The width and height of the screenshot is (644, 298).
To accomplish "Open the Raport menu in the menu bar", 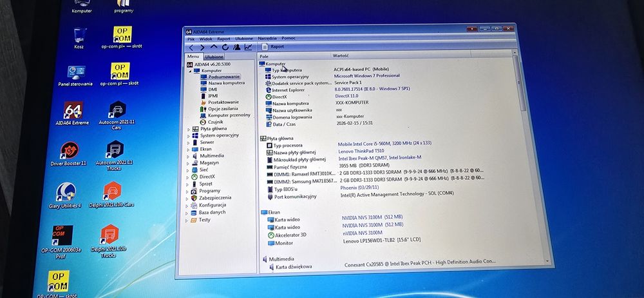I will 224,39.
